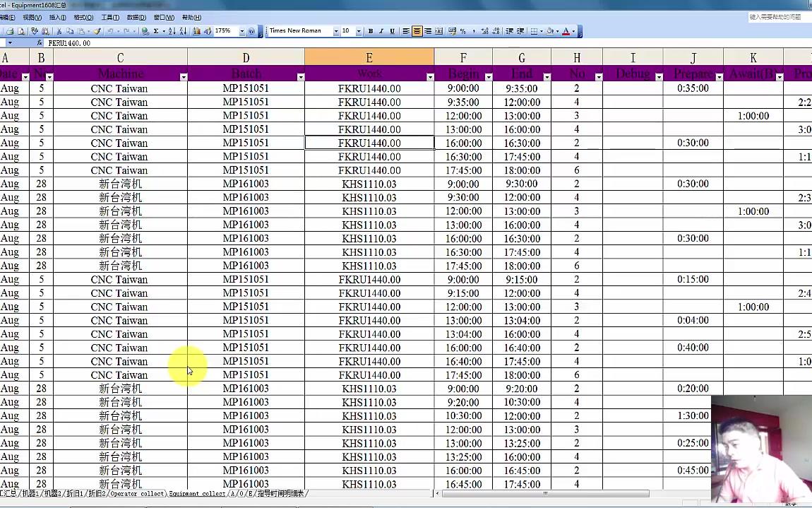Switch to the Operator collect sheet tab
Image resolution: width=812 pixels, height=508 pixels.
tap(138, 493)
